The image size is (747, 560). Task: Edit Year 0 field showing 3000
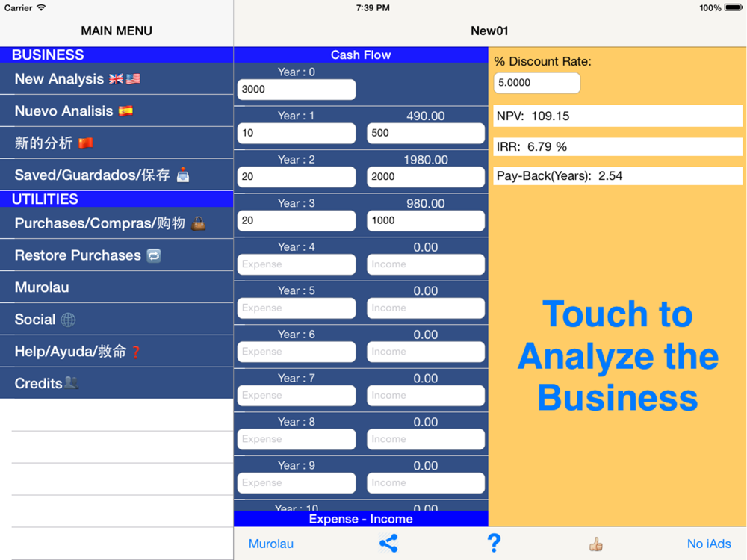point(297,90)
